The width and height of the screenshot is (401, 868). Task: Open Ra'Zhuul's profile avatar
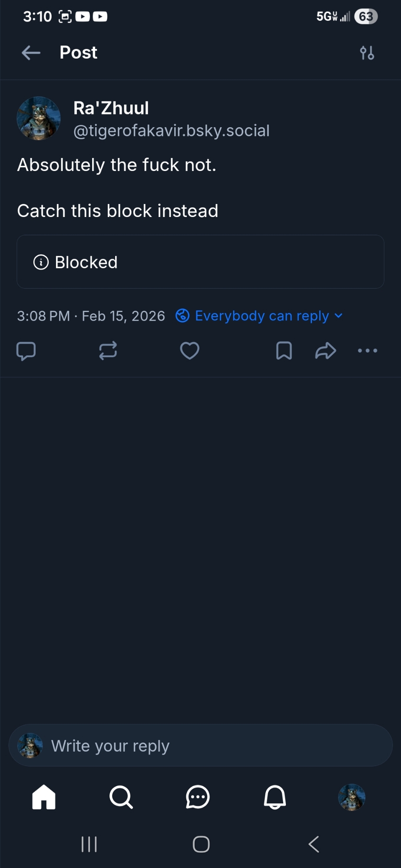(39, 118)
